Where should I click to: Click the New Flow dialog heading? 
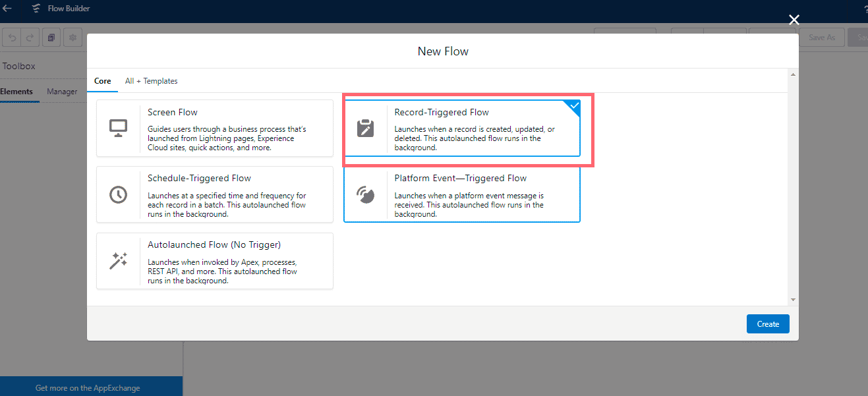[x=443, y=51]
